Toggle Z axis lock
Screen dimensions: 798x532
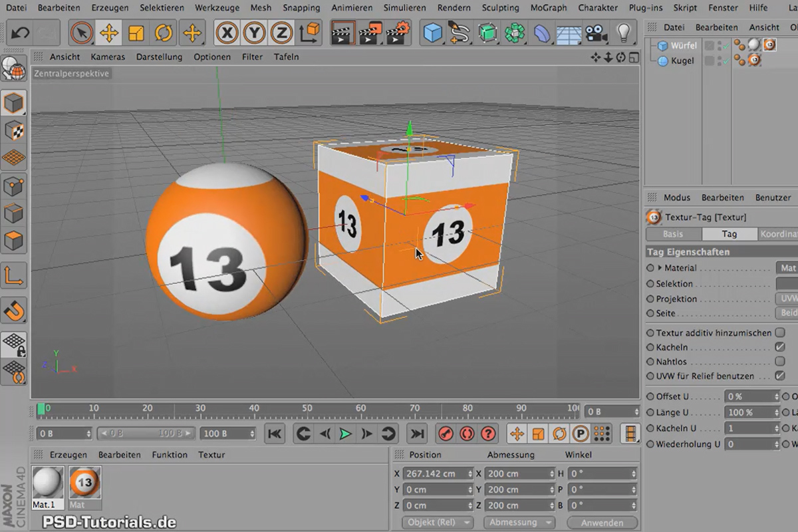coord(282,33)
